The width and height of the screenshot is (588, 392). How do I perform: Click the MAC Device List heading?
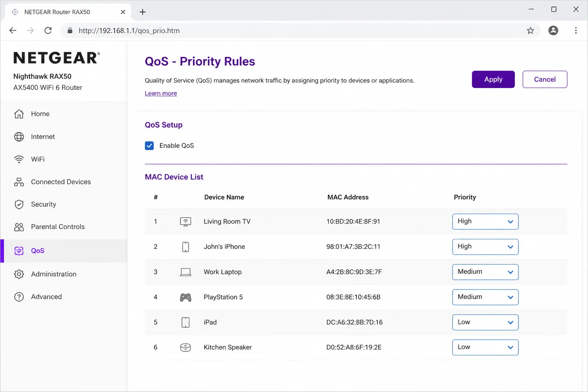[174, 177]
